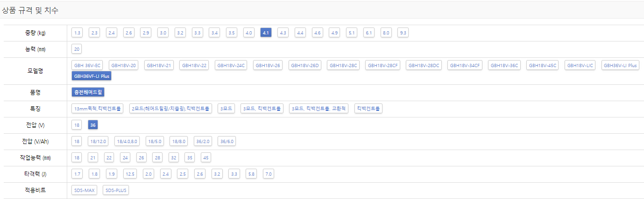Choose 32 in 작업능력 (mm)
Image resolution: width=644 pixels, height=199 pixels.
pos(174,158)
